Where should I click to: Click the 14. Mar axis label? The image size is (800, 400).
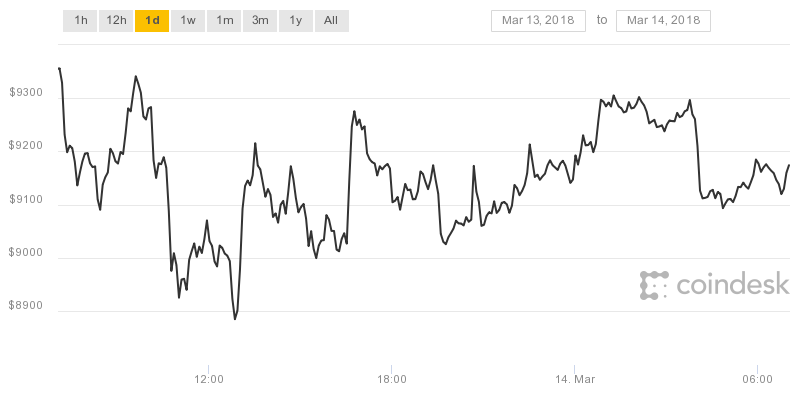click(574, 380)
